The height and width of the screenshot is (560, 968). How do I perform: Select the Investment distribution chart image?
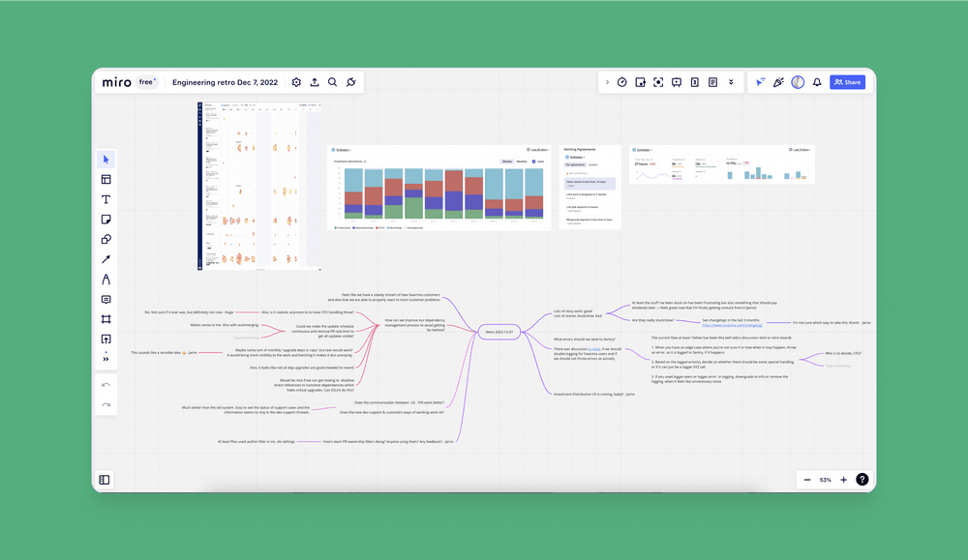coord(439,188)
